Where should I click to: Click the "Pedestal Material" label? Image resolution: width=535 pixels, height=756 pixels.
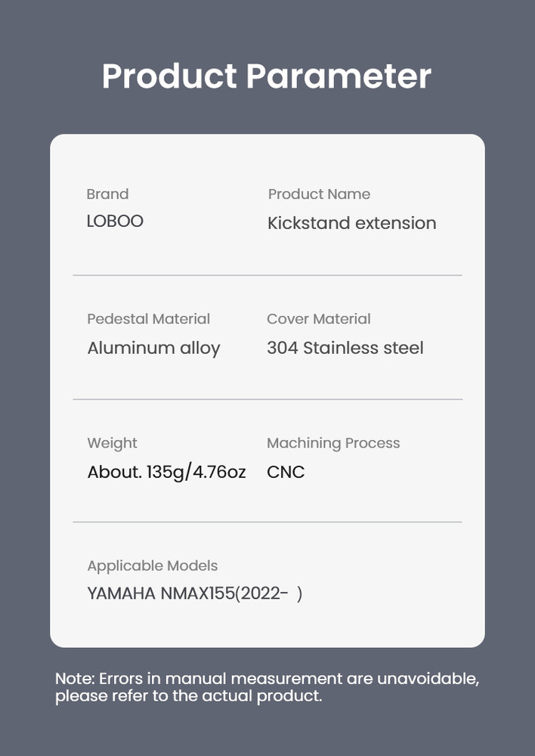tap(148, 319)
